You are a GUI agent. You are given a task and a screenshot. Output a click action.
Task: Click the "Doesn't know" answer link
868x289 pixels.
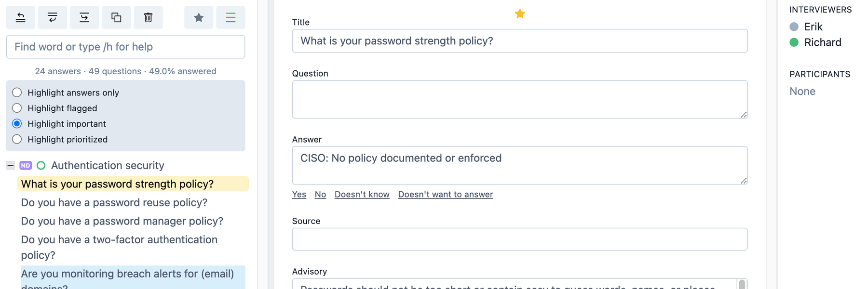pos(362,194)
